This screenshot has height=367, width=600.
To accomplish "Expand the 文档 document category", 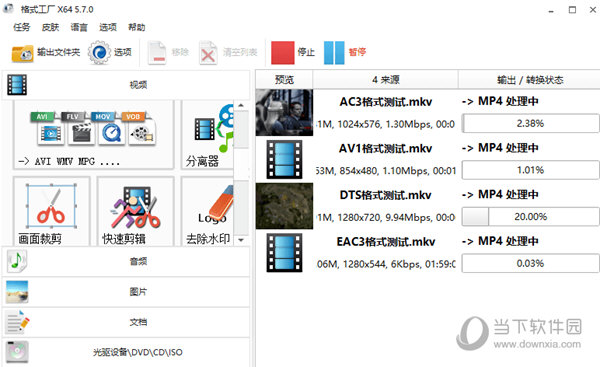I will point(126,322).
